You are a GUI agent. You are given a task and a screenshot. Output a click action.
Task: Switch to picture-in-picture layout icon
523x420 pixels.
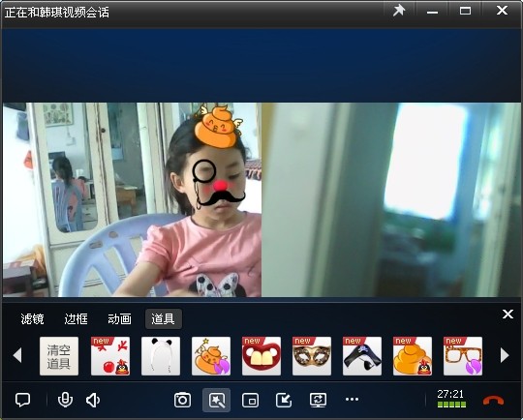250,400
